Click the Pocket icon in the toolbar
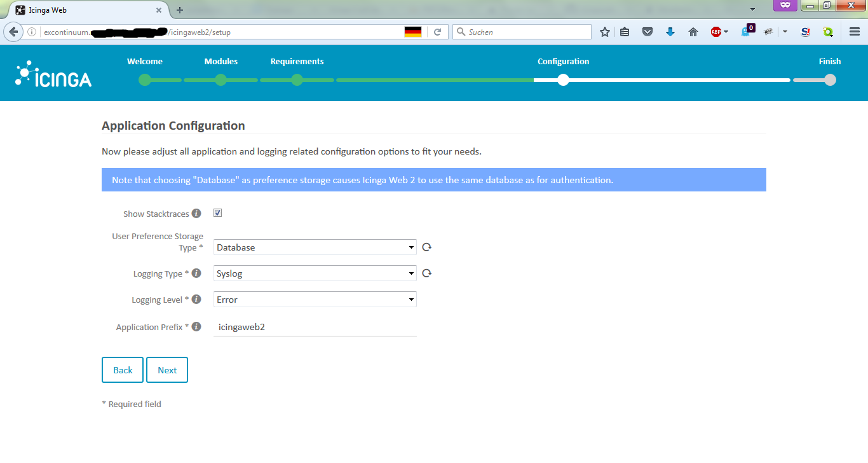The image size is (868, 463). tap(648, 32)
